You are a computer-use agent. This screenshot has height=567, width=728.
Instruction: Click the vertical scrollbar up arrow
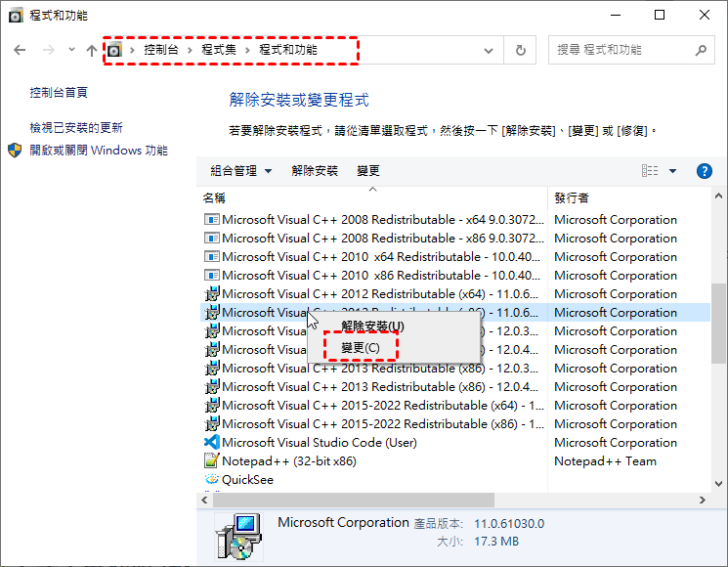[x=718, y=196]
